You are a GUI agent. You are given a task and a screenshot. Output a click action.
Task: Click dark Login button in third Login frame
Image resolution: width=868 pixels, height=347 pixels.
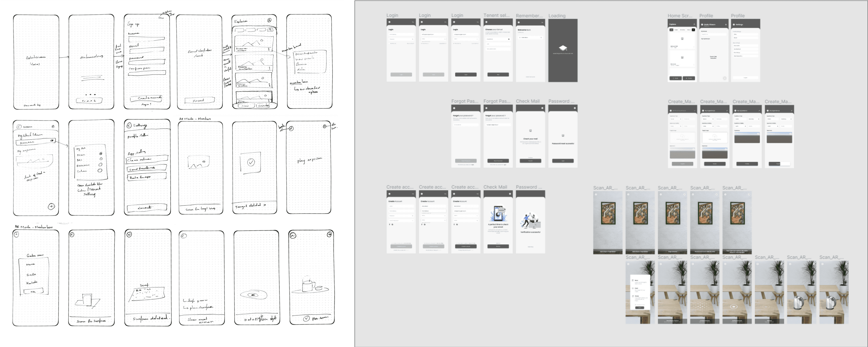(x=466, y=74)
